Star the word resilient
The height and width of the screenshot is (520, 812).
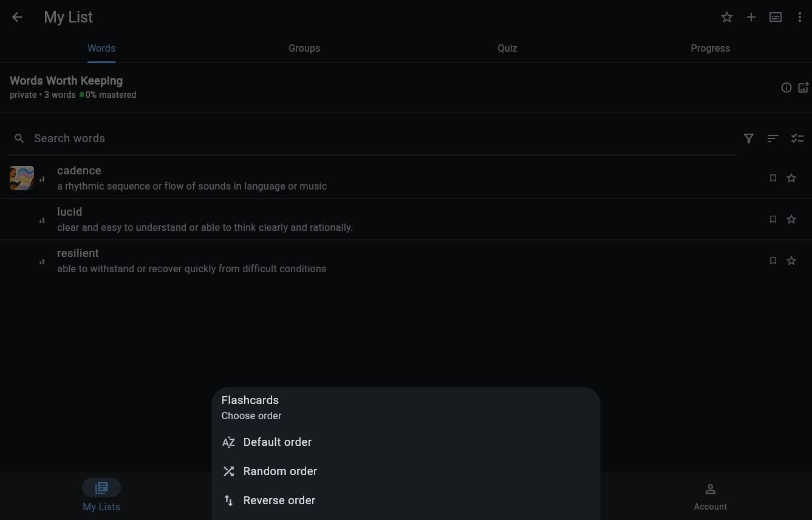(x=791, y=261)
